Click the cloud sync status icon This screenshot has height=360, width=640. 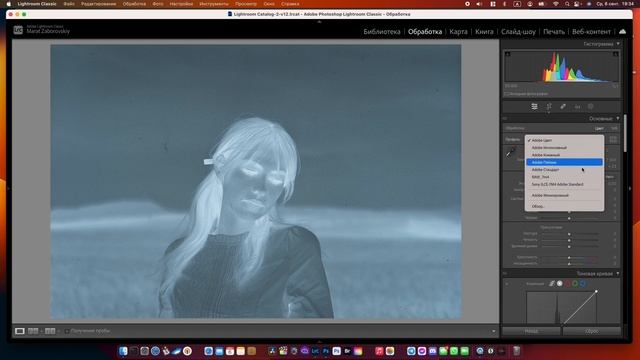[622, 31]
